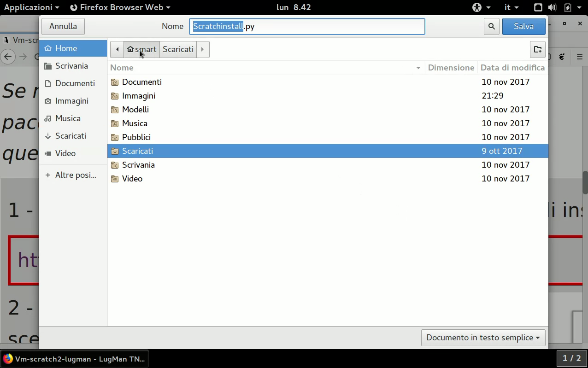Click the Scaricati path bar button
Viewport: 588px width, 368px height.
pos(178,49)
